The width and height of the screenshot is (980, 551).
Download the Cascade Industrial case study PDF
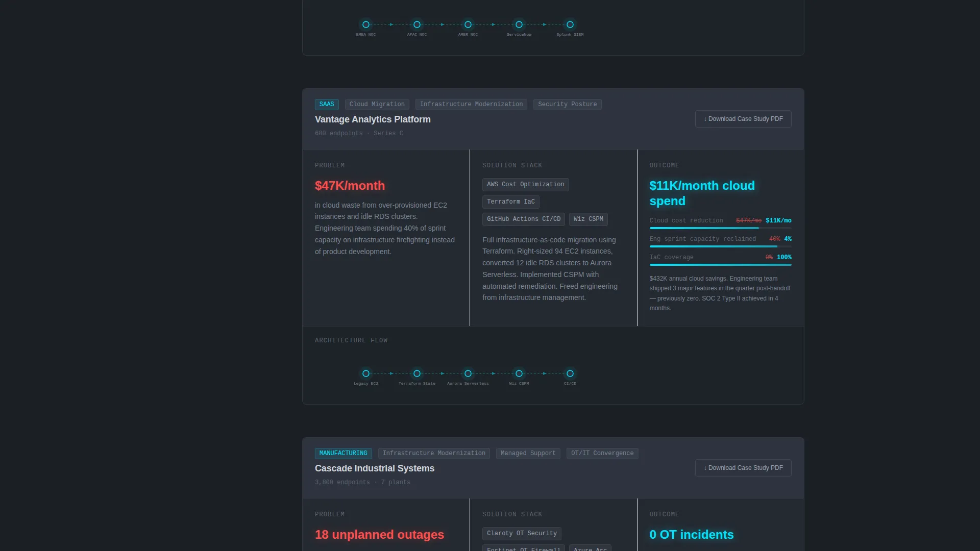point(743,468)
